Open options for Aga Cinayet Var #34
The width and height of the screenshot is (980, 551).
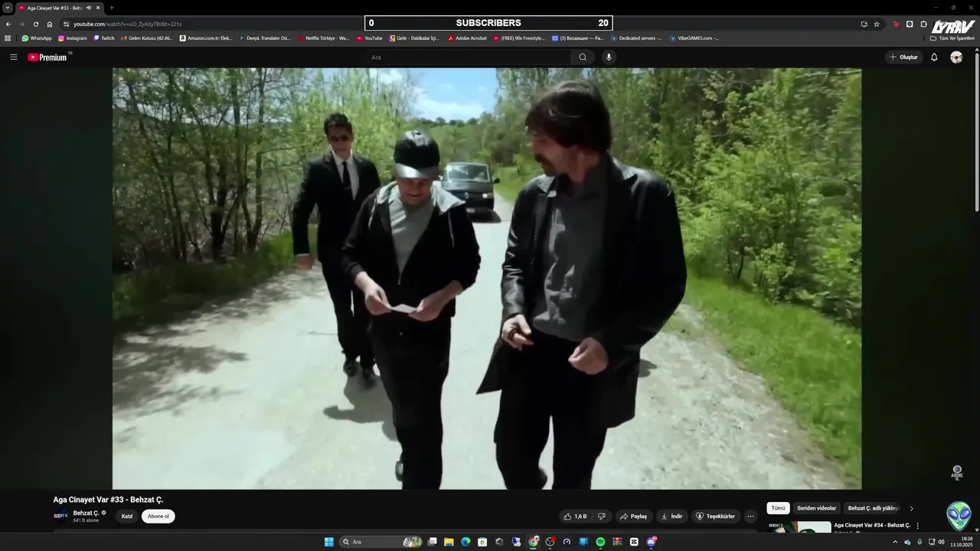[917, 526]
